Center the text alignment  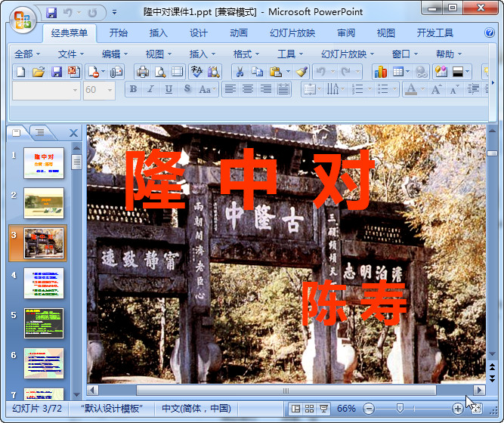pos(248,89)
